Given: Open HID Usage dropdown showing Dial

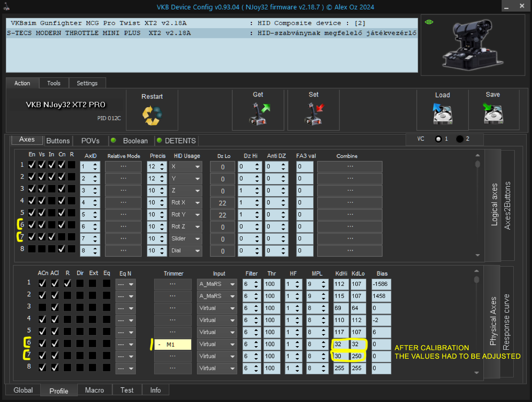Looking at the screenshot, I should [x=185, y=251].
